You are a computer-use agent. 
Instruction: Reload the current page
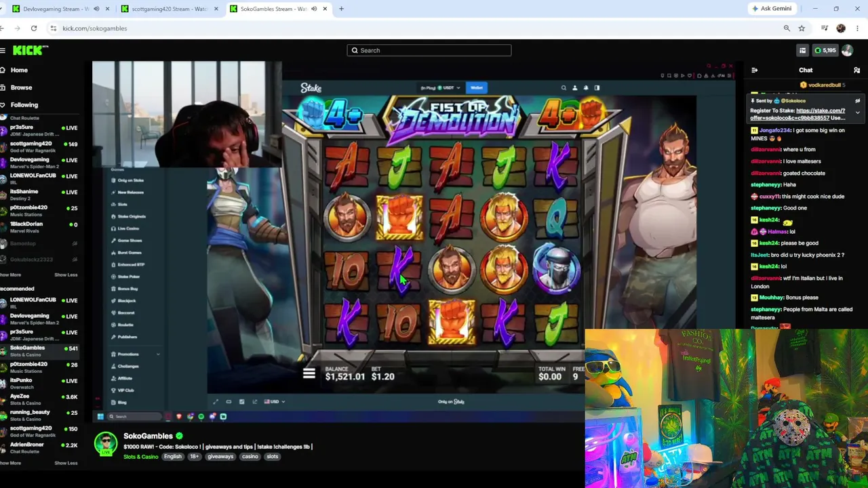click(x=34, y=28)
